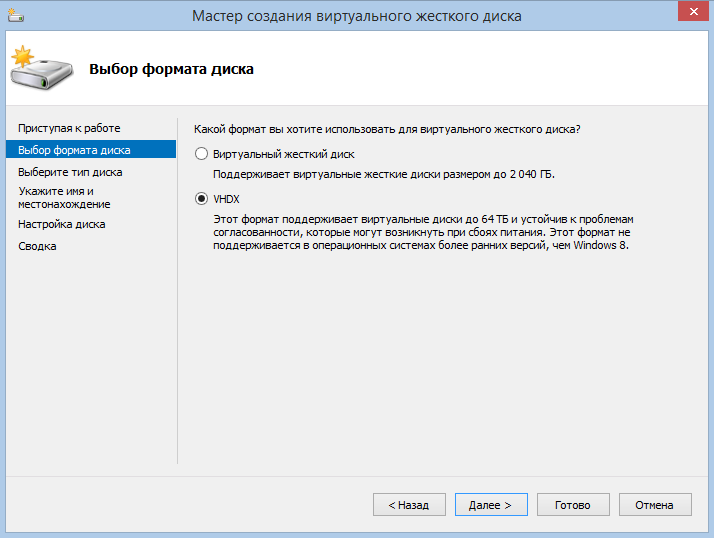This screenshot has height=538, width=714.
Task: Jump to the 'Выберите тип диска' step
Action: click(70, 172)
